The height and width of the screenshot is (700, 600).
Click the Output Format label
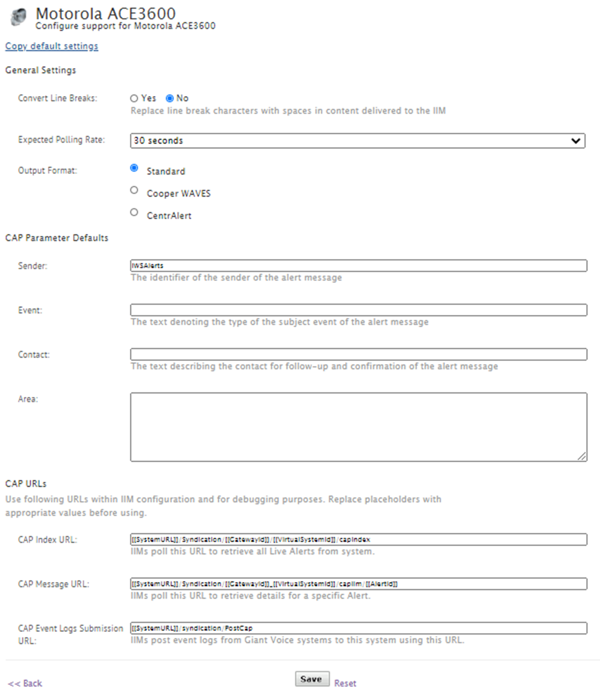tap(47, 170)
